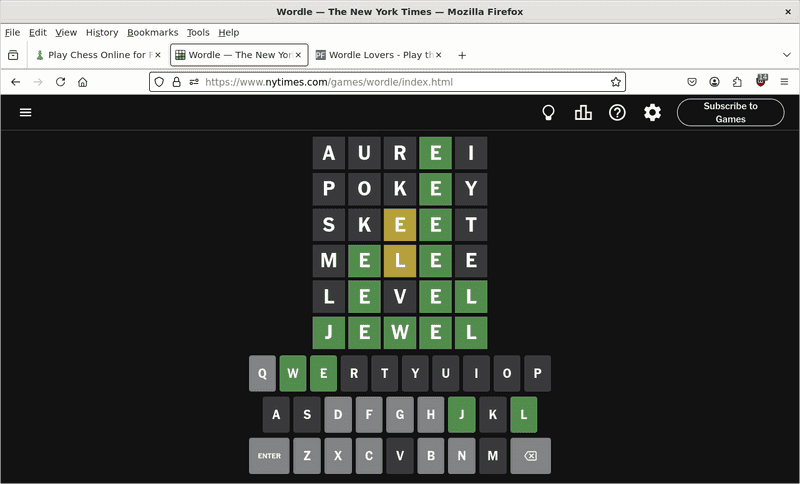Tap the dark M key on keyboard
Image resolution: width=800 pixels, height=484 pixels.
(x=493, y=456)
